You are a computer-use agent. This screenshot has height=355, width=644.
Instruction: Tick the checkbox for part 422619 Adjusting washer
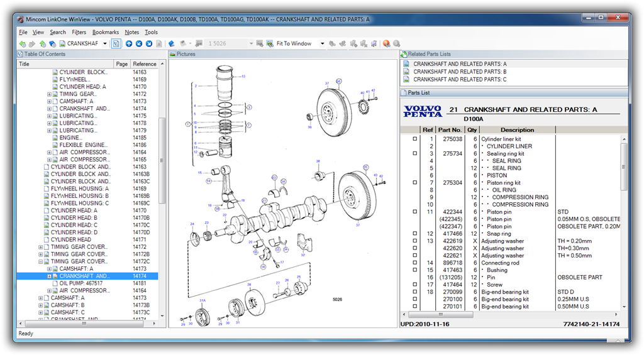coord(415,241)
